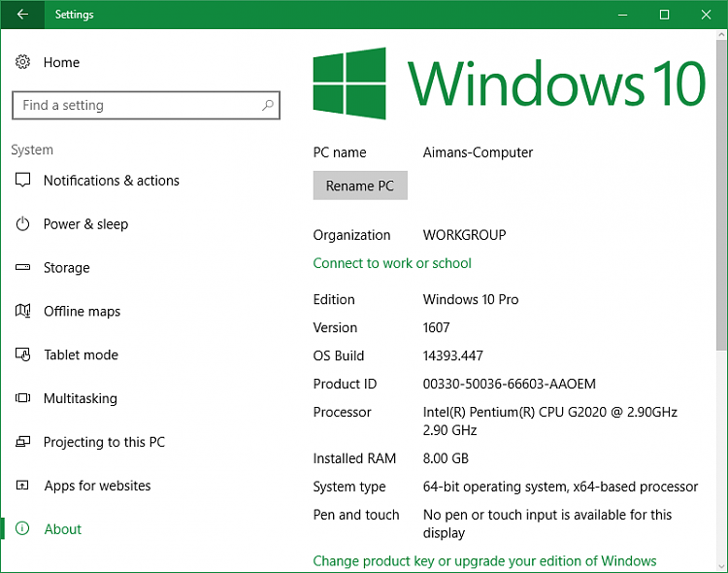Open Home settings page
Image resolution: width=728 pixels, height=573 pixels.
[61, 62]
